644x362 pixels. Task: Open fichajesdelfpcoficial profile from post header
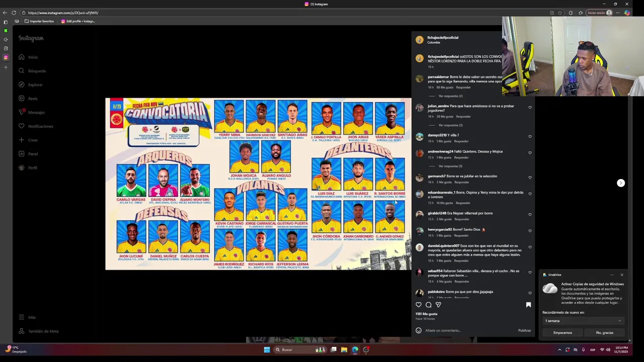443,38
